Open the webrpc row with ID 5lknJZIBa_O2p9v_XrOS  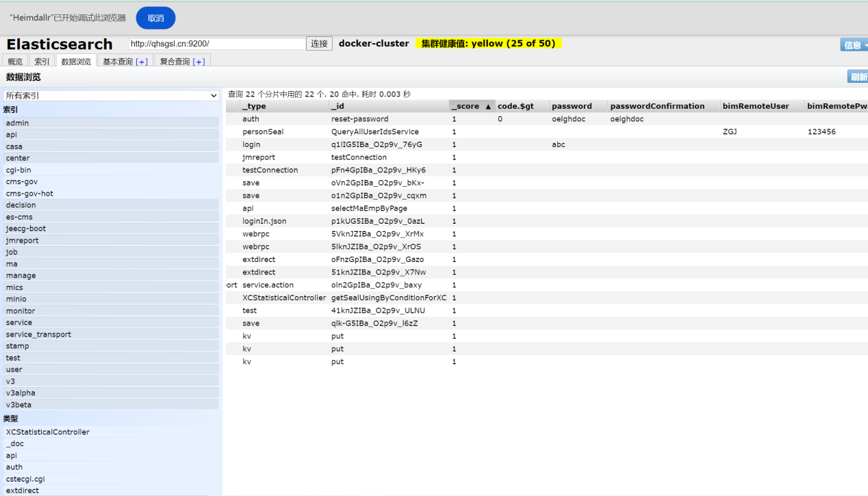[x=547, y=247]
